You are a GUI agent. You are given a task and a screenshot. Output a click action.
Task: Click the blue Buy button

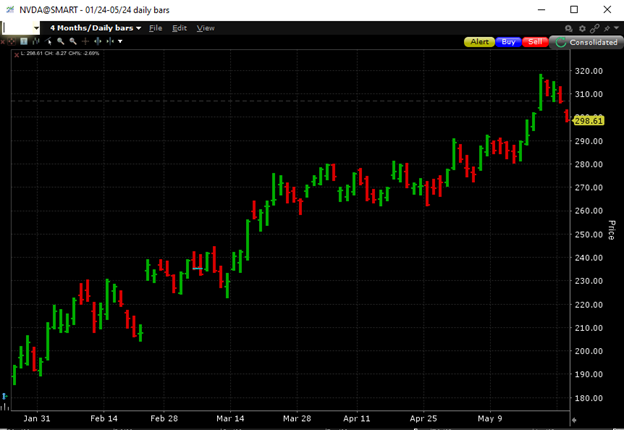click(509, 42)
